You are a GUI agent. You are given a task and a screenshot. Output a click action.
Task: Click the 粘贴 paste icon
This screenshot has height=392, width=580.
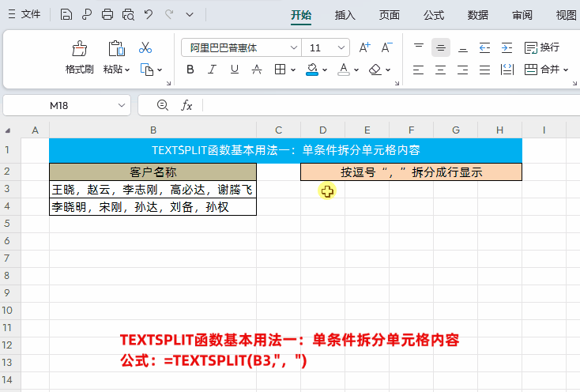[x=116, y=48]
